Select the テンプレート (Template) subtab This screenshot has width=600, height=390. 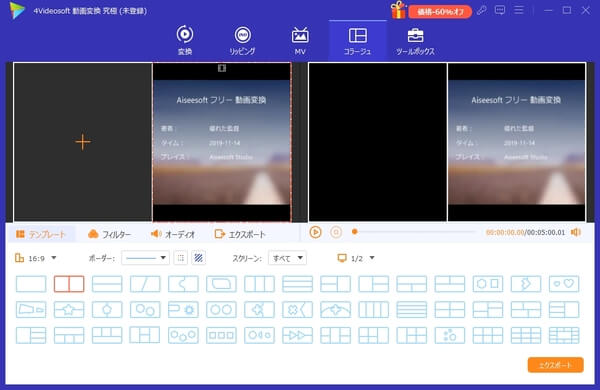point(41,234)
